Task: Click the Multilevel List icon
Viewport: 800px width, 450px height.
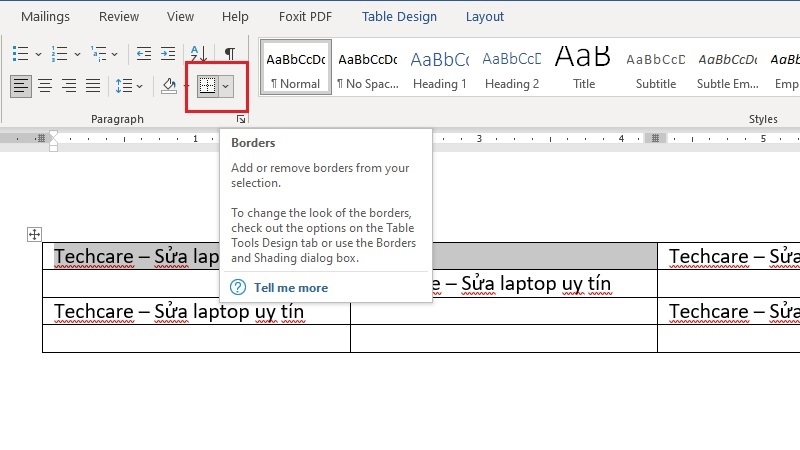Action: 98,54
